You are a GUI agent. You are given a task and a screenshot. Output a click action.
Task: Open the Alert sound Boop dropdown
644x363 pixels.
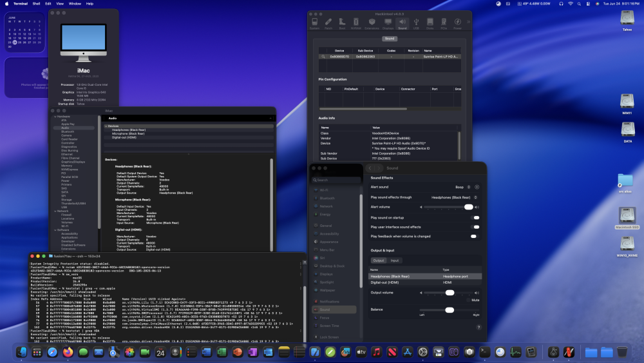[x=463, y=187]
